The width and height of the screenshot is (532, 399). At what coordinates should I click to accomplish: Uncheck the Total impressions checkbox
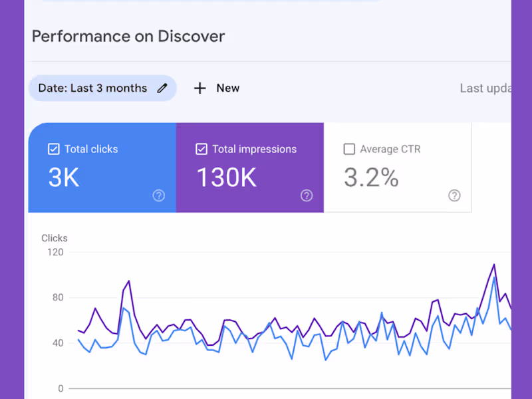point(201,149)
